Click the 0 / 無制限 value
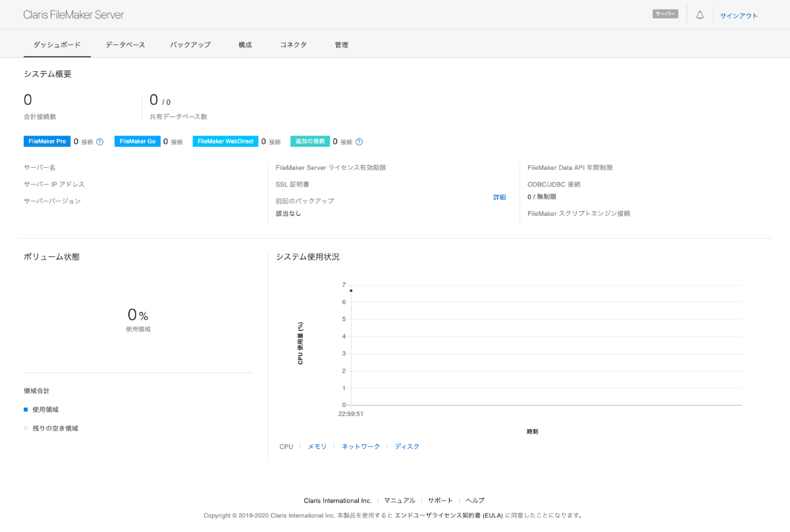 542,197
